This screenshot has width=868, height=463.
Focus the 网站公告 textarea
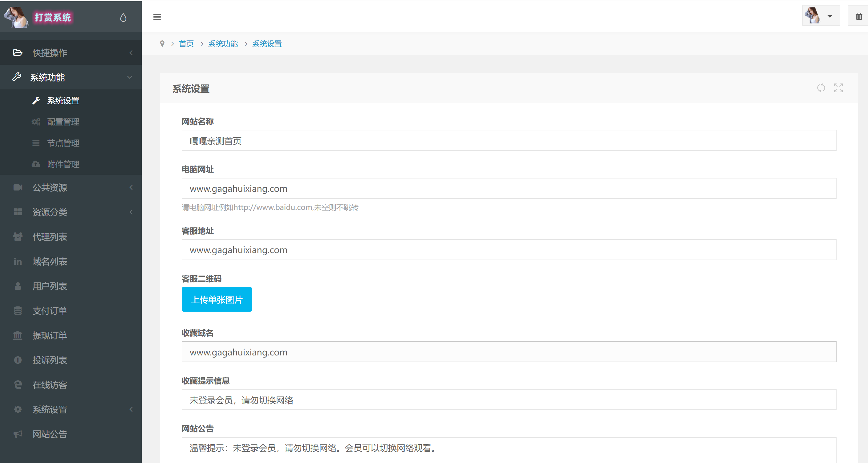tap(509, 450)
